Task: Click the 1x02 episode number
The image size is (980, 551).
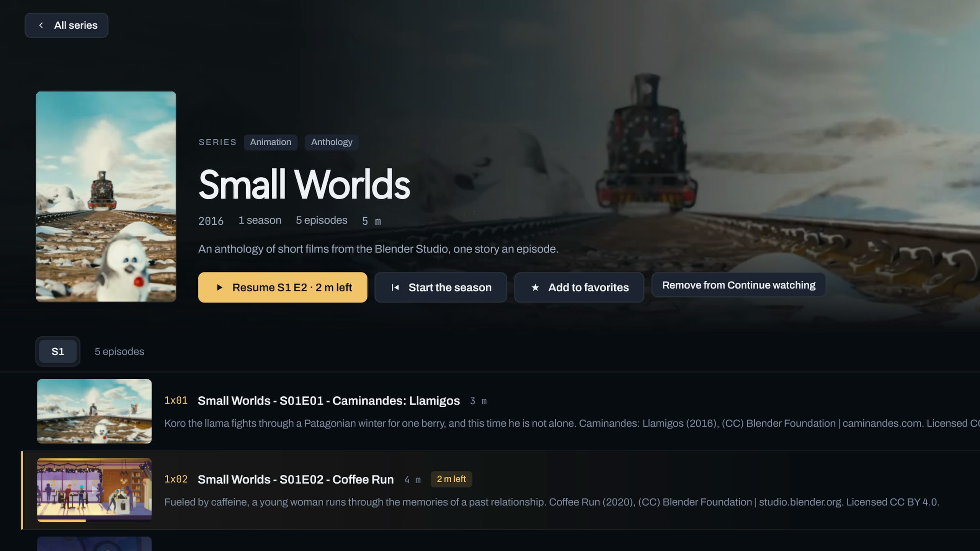Action: pyautogui.click(x=176, y=479)
